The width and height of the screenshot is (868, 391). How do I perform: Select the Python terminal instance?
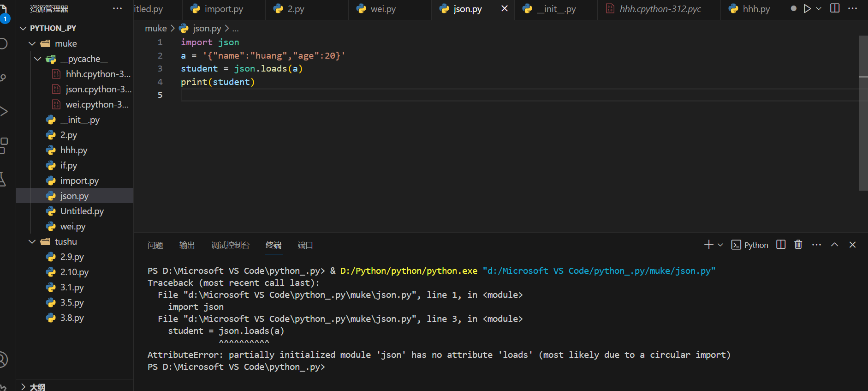[750, 245]
